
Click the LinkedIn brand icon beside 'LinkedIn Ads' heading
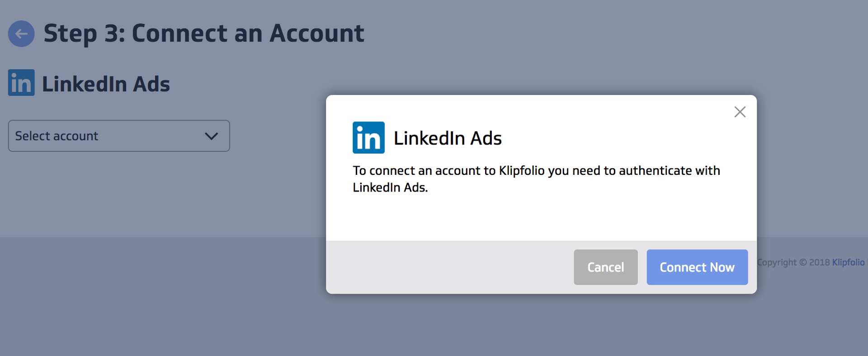(x=20, y=83)
